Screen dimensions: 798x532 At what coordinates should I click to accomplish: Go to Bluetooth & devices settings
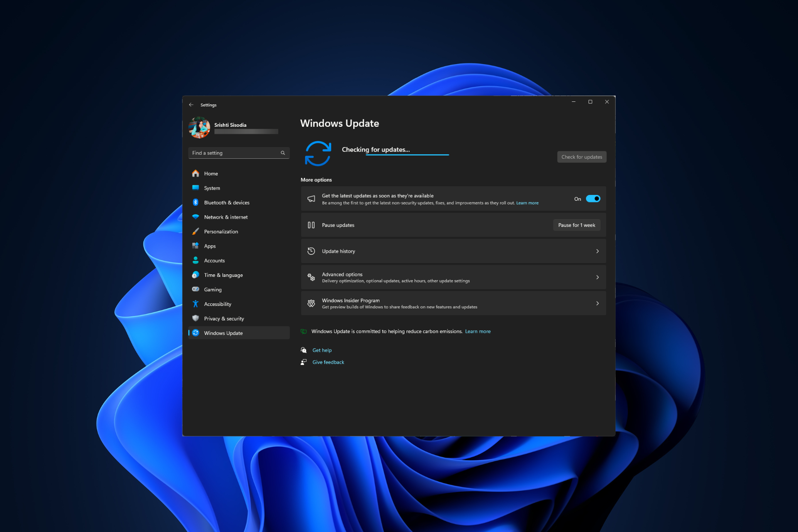239,202
